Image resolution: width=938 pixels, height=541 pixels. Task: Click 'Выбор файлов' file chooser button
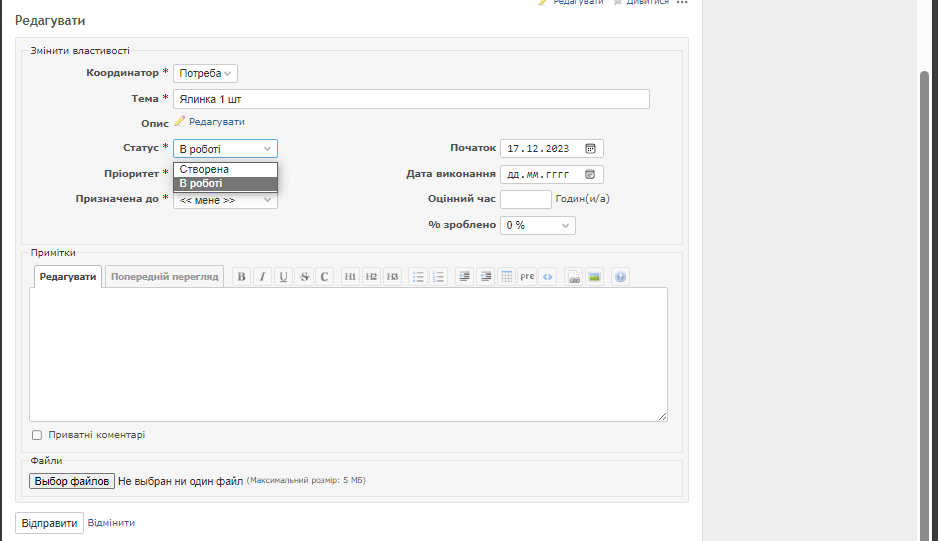72,481
